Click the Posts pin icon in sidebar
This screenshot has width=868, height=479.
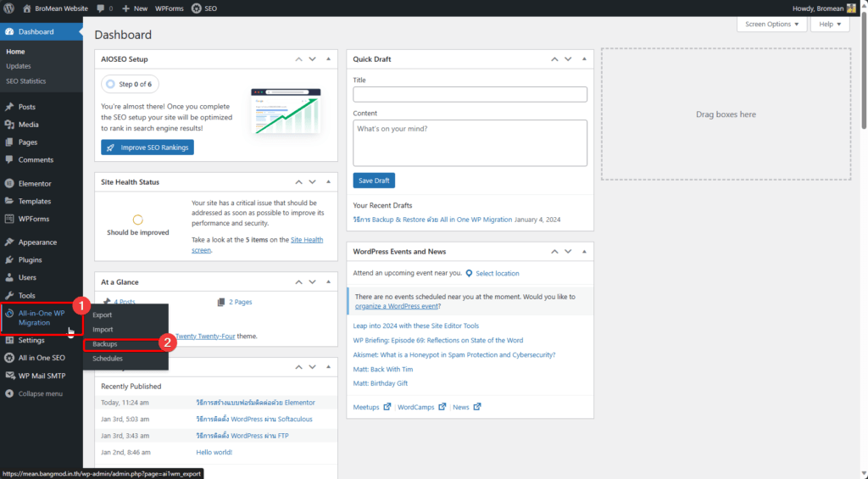pos(9,107)
